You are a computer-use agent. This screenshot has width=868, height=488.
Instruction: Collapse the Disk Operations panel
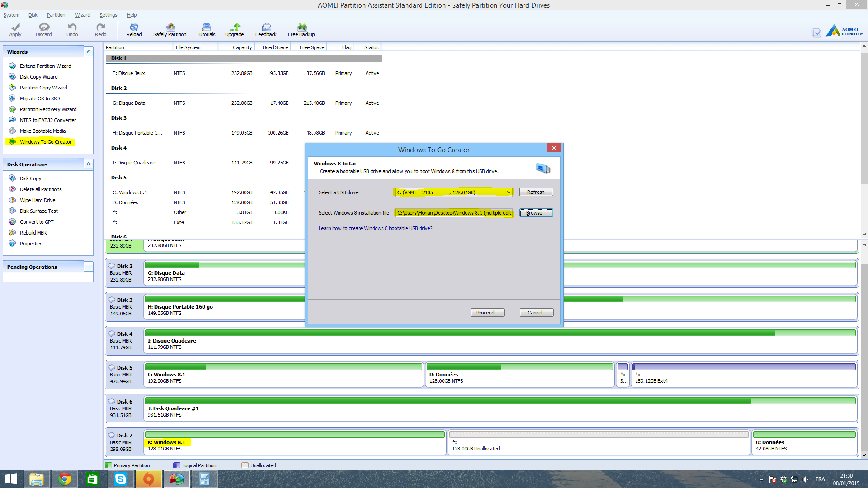pos(89,164)
